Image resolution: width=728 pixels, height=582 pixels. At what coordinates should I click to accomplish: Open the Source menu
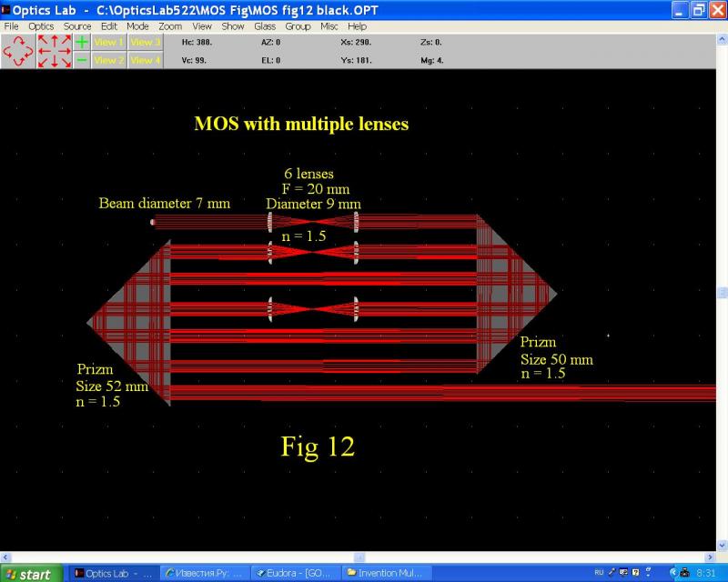coord(77,26)
